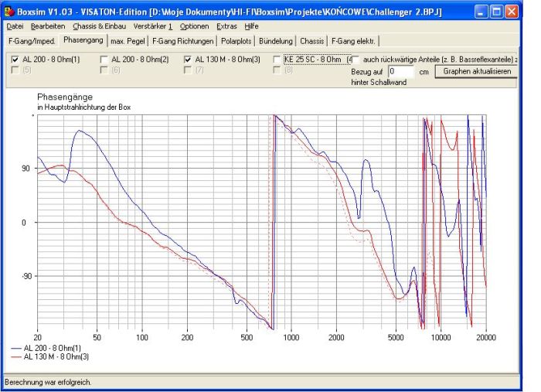Switch to the F-Gang/Imped. tab
Image resolution: width=541 pixels, height=392 pixels.
tap(32, 41)
